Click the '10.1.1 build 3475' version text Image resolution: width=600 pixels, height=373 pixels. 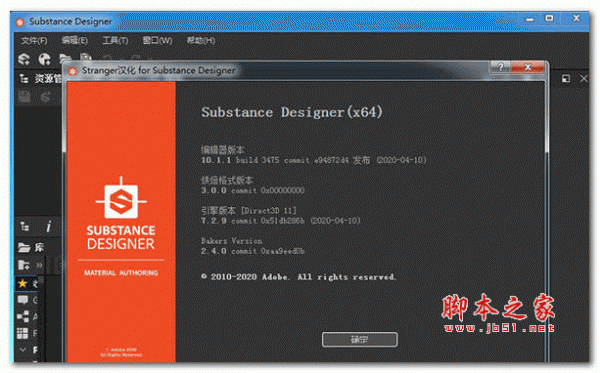click(x=240, y=160)
